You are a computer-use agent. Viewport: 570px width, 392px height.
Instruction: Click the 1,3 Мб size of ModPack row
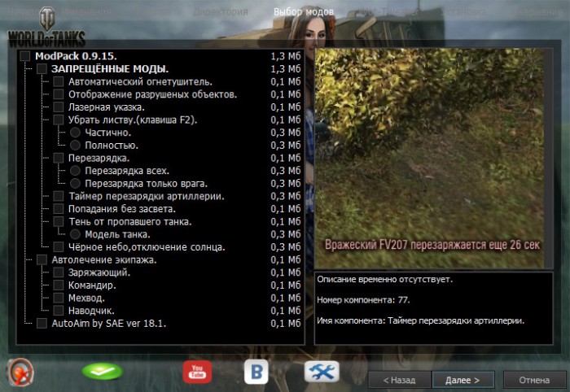click(286, 56)
